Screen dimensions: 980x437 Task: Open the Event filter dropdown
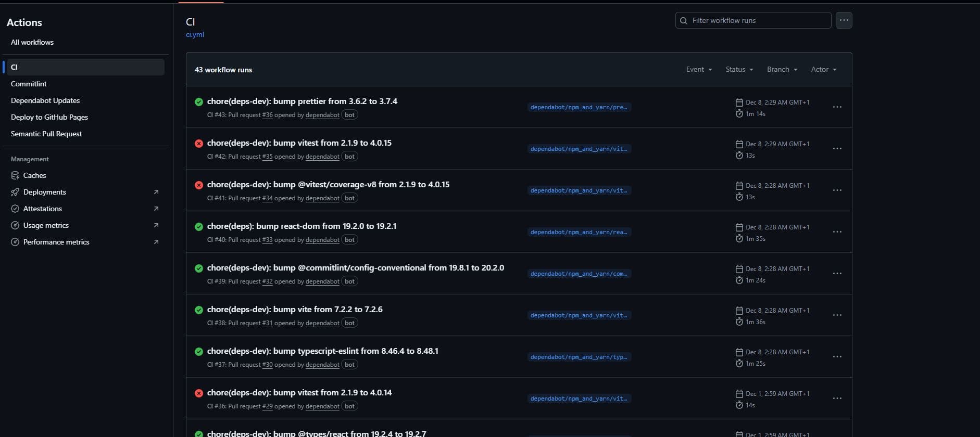point(699,69)
